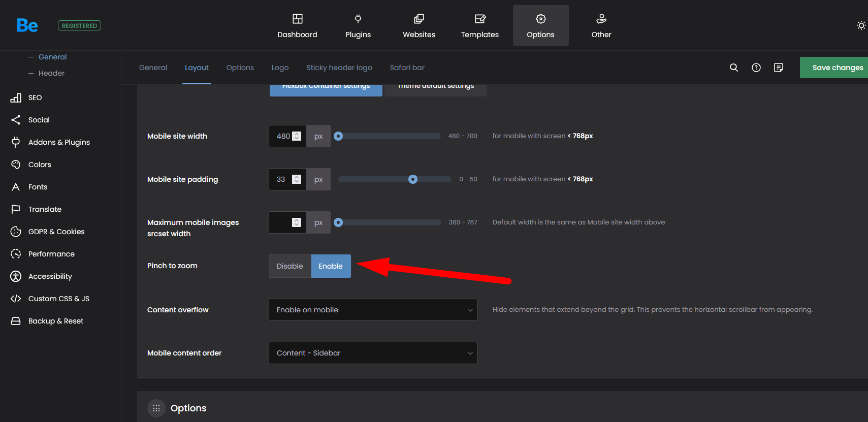Go to the Performance settings label
868x422 pixels.
pyautogui.click(x=51, y=254)
